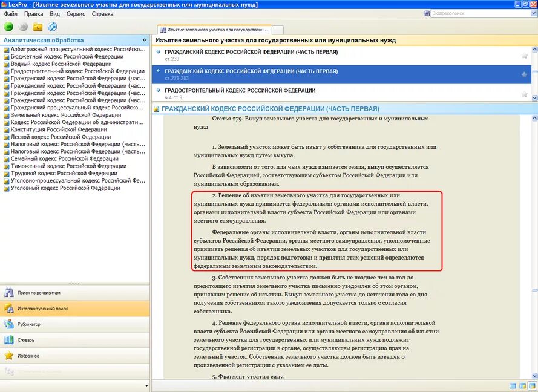Open the Вид menu
Viewport: 538px width, 392px height.
[54, 14]
